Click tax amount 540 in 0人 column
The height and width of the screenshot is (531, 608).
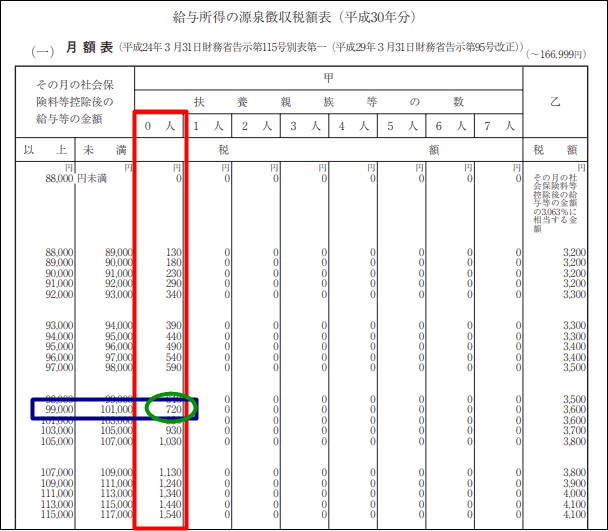point(174,357)
